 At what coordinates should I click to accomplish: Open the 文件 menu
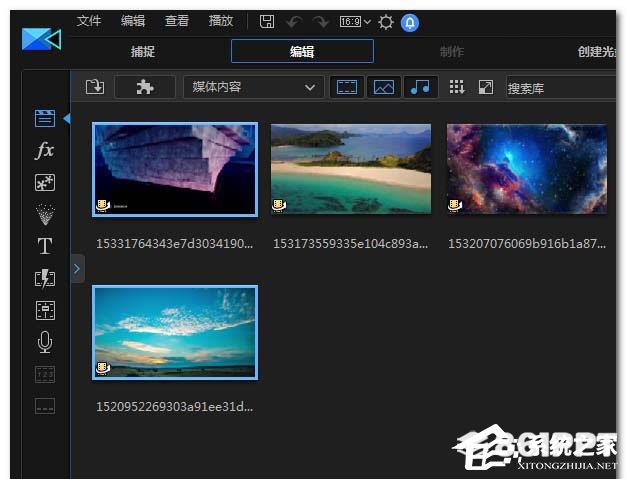click(x=89, y=21)
